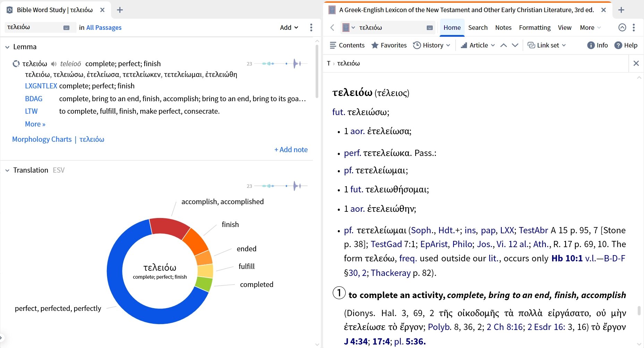The width and height of the screenshot is (644, 348).
Task: Click Thackeray abbreviation link
Action: (391, 273)
